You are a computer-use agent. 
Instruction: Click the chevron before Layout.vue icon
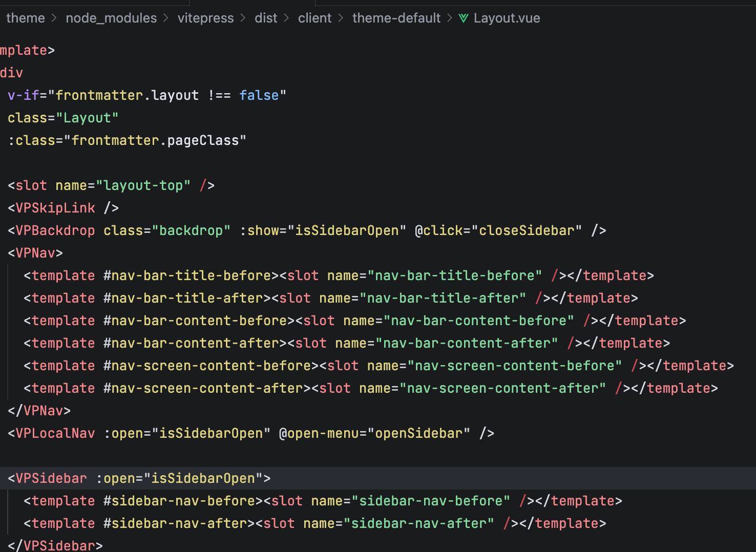450,18
